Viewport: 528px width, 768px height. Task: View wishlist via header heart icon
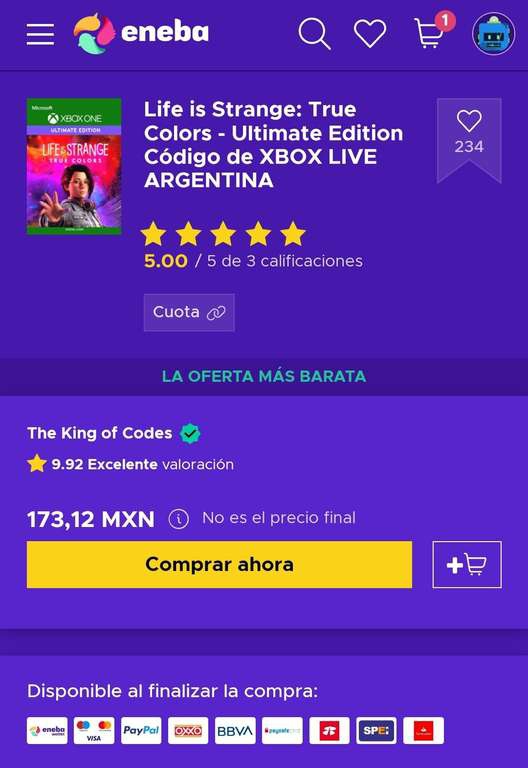(370, 34)
